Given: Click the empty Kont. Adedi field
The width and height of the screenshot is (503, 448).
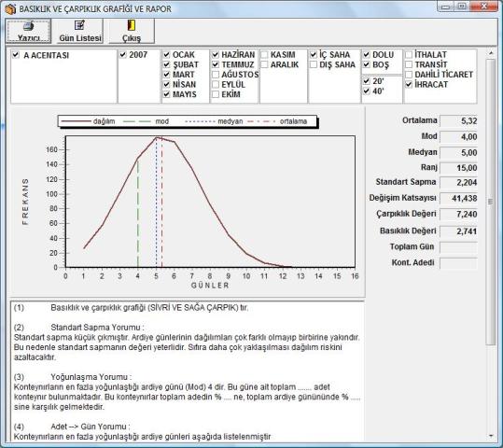Looking at the screenshot, I should [459, 263].
